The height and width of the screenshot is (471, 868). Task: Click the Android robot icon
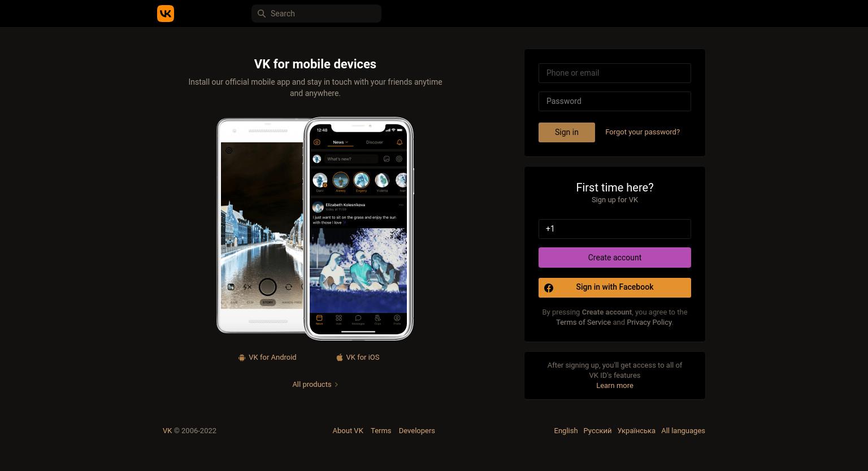[x=242, y=357]
